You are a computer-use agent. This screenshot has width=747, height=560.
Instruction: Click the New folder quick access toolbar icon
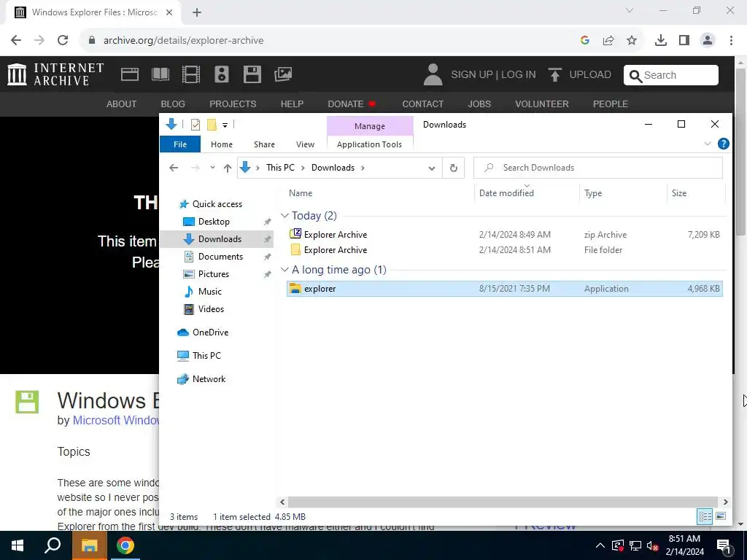pos(212,125)
